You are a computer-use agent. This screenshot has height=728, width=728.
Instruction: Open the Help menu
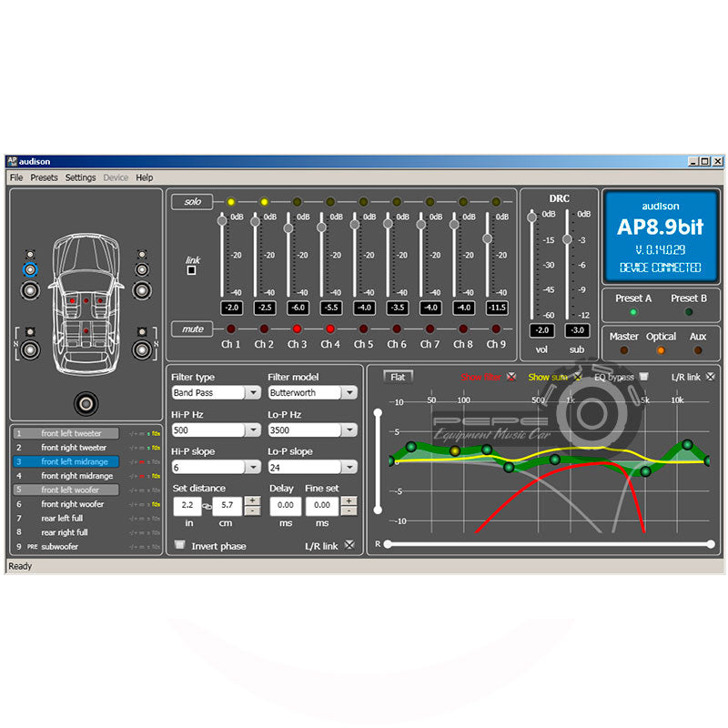tap(145, 177)
